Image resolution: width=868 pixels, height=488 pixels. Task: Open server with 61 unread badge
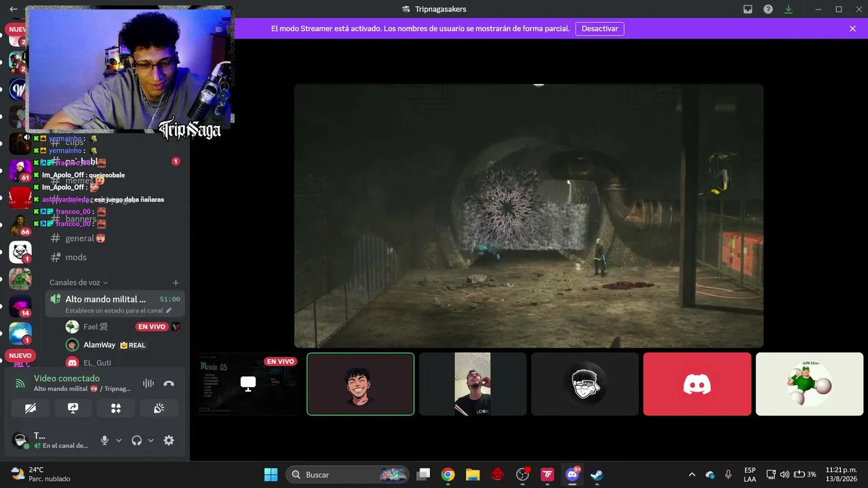point(20,170)
